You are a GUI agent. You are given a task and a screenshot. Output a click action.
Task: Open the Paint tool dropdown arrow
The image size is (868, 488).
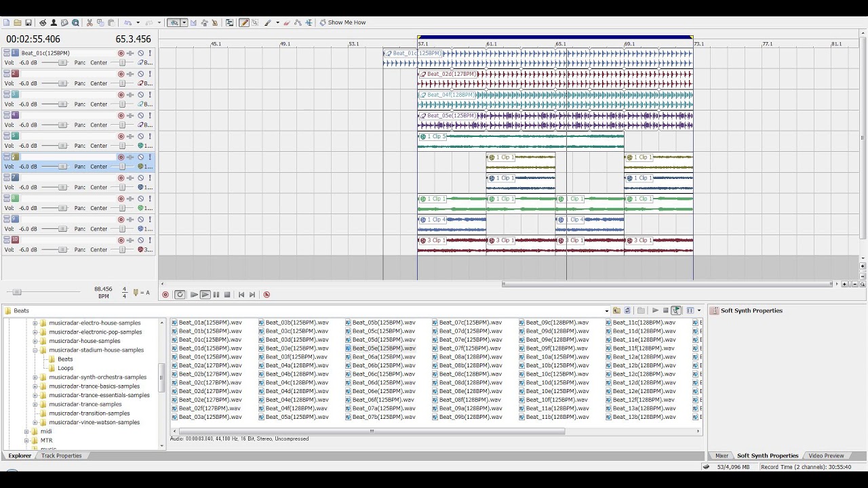coord(277,22)
